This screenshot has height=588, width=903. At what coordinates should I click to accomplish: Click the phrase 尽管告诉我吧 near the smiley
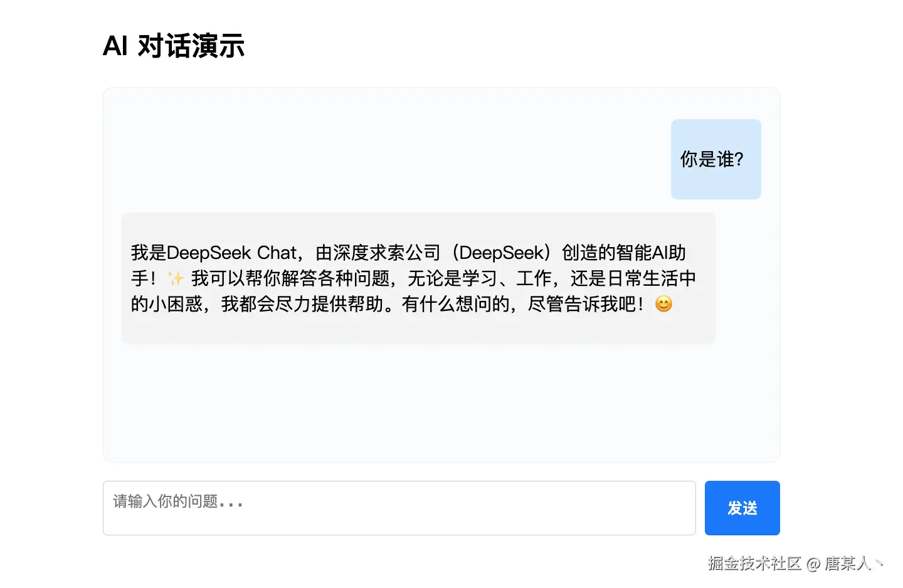tap(582, 304)
